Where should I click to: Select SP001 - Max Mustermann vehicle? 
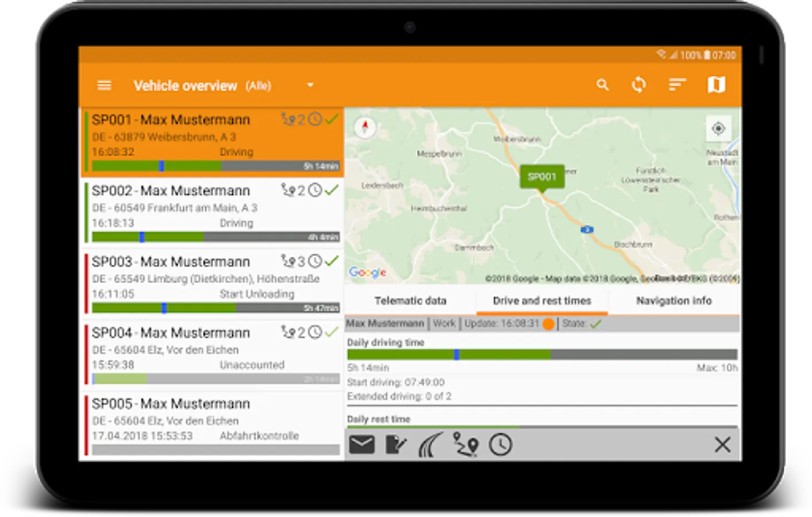(x=212, y=142)
